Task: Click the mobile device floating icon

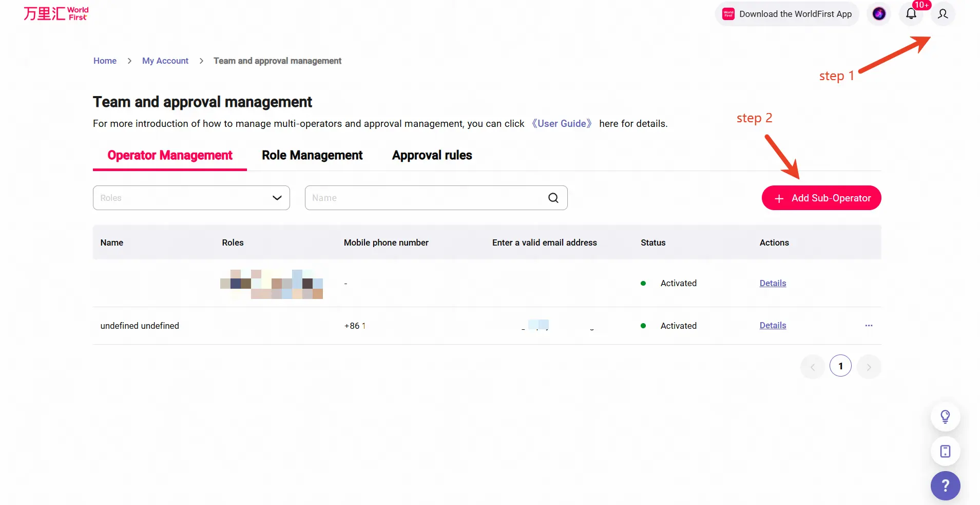Action: point(945,452)
